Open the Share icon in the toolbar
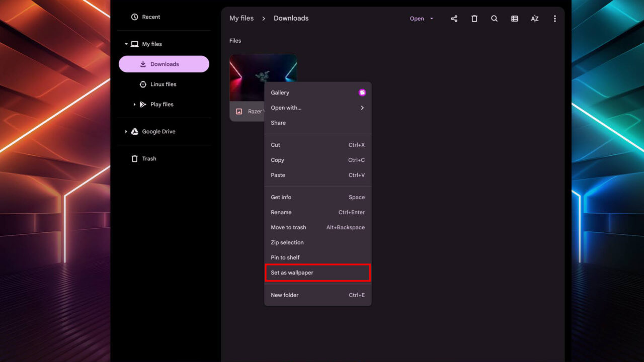 point(454,18)
